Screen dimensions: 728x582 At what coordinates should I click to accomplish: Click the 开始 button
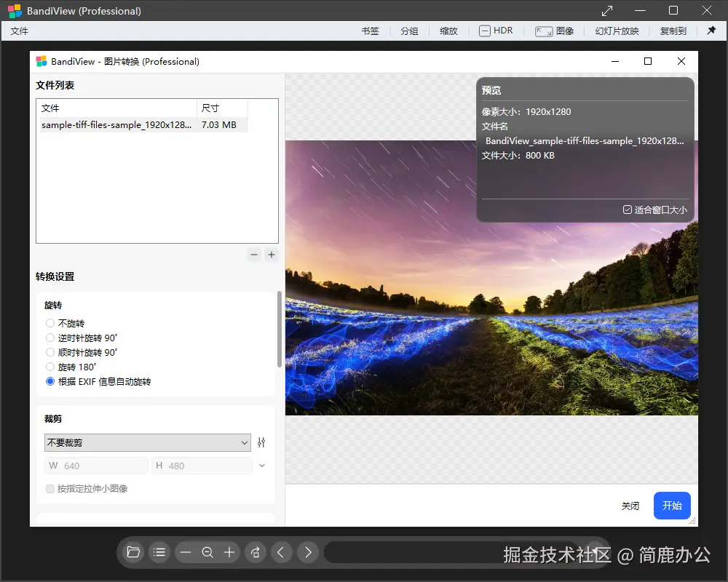[672, 506]
